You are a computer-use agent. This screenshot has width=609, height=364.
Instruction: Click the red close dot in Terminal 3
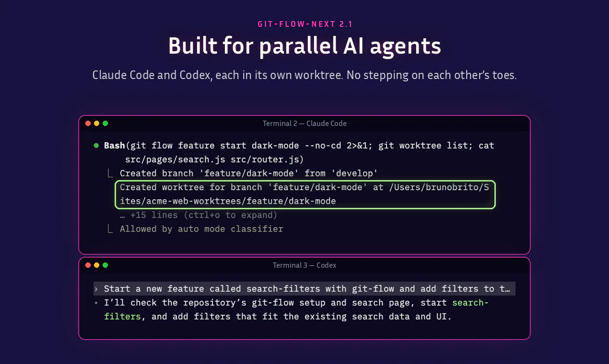point(88,265)
